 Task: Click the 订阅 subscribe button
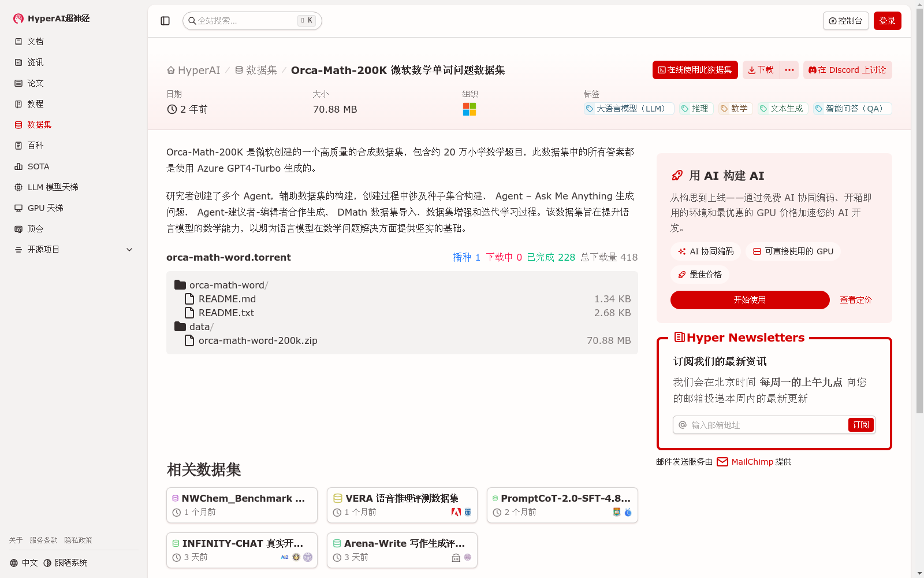(x=861, y=425)
